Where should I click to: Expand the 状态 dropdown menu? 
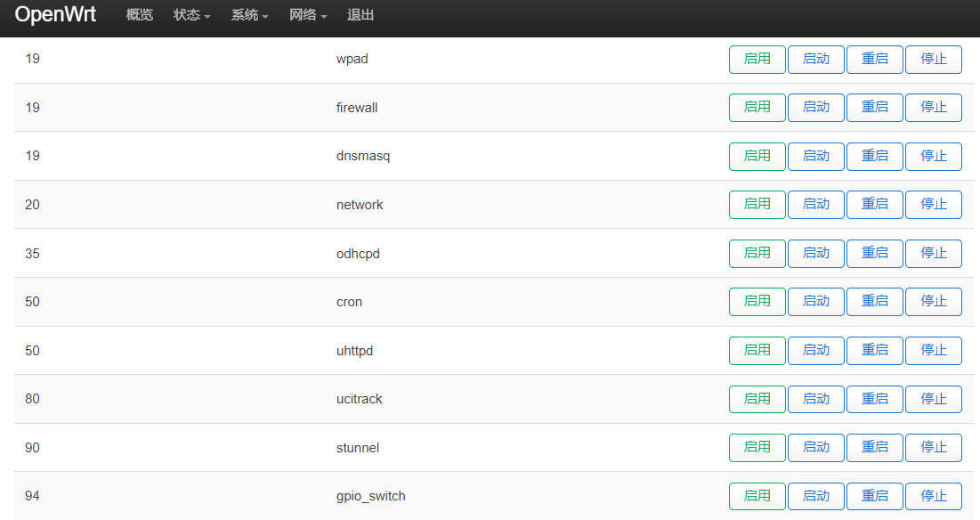point(191,15)
